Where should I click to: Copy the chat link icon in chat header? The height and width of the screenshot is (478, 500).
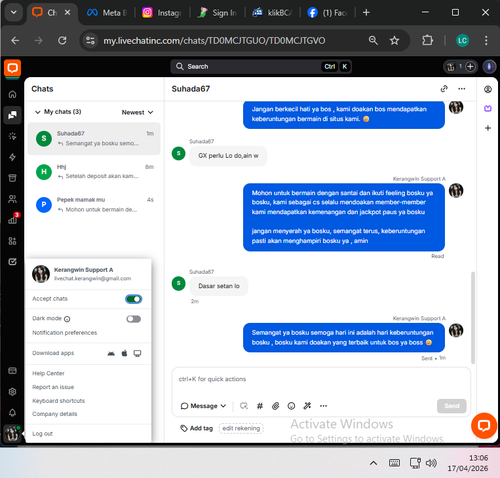444,89
